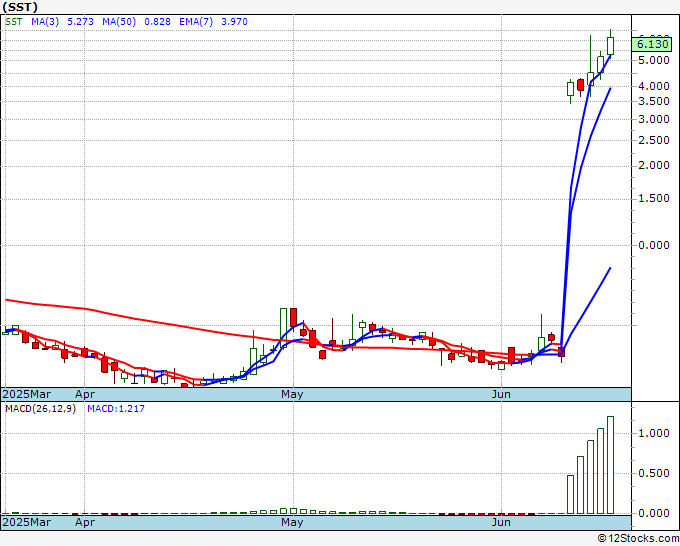
Task: Select the MA(3) legend label
Action: coord(45,22)
